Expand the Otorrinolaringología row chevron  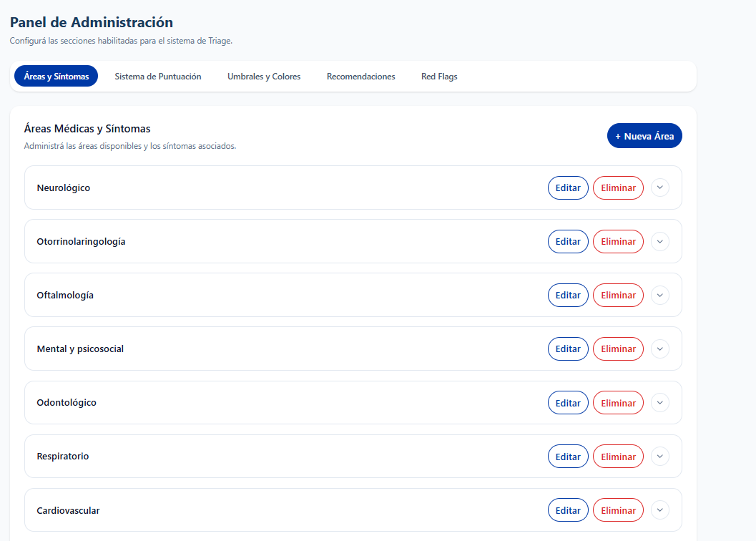(x=660, y=241)
